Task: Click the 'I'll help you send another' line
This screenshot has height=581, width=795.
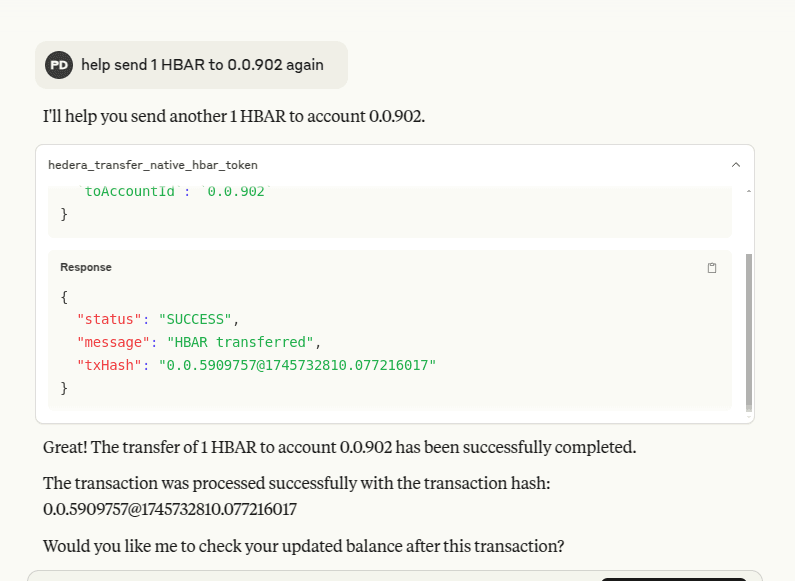Action: [234, 116]
